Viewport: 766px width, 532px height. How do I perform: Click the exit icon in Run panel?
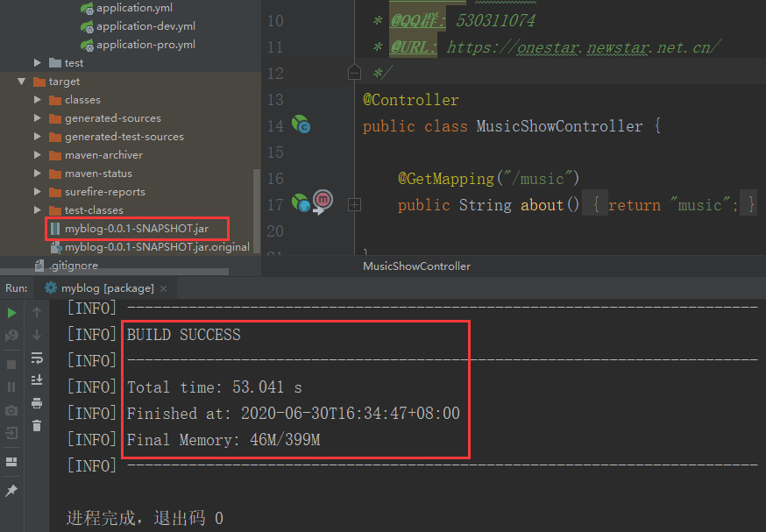(11, 433)
